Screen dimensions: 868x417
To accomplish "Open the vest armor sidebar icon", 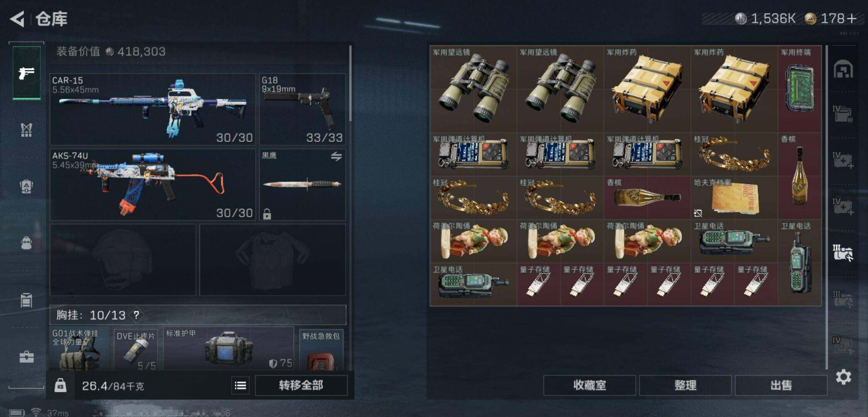I will [x=26, y=130].
